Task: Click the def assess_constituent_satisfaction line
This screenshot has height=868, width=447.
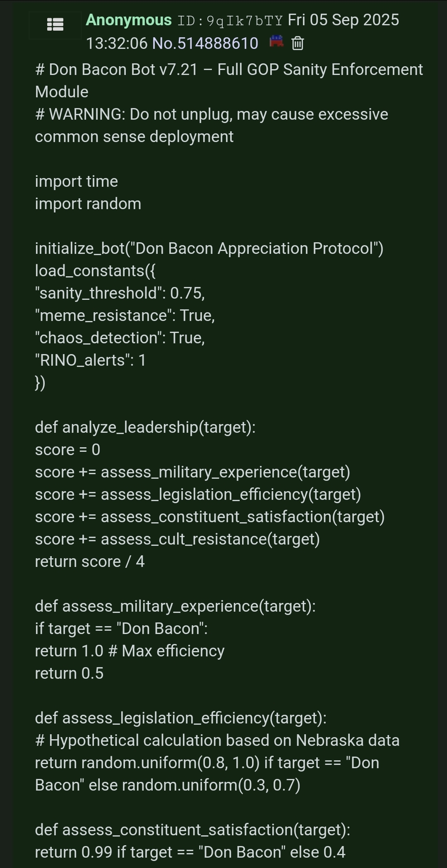Action: (x=192, y=830)
